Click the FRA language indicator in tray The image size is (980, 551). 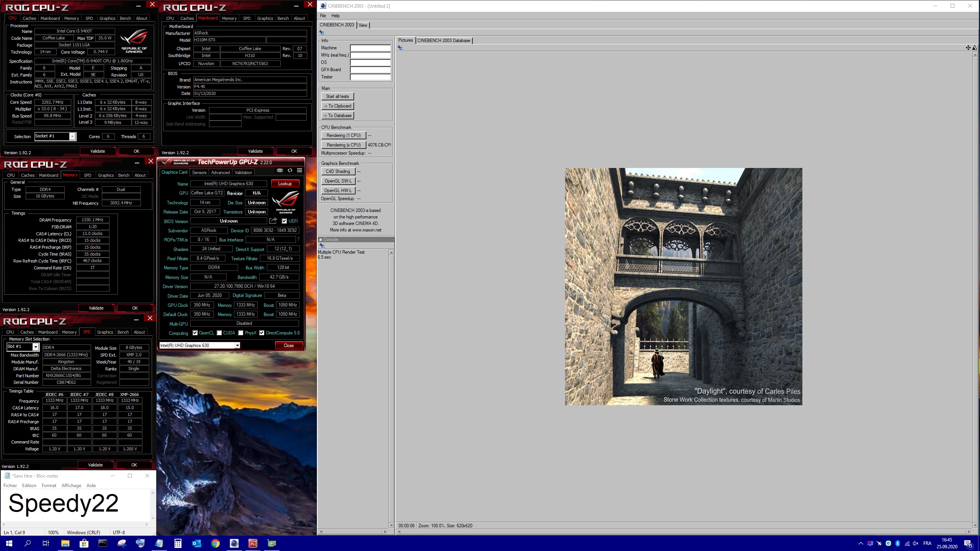click(x=927, y=543)
